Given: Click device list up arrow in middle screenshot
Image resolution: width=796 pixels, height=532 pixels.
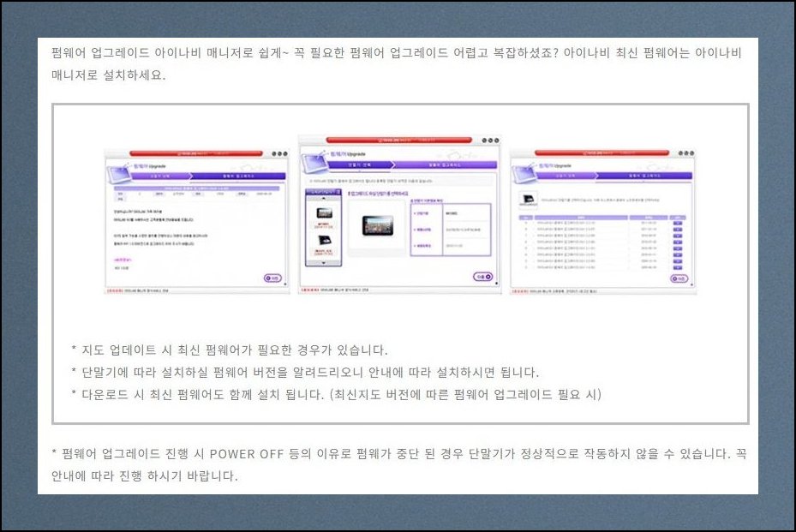Looking at the screenshot, I should (323, 199).
